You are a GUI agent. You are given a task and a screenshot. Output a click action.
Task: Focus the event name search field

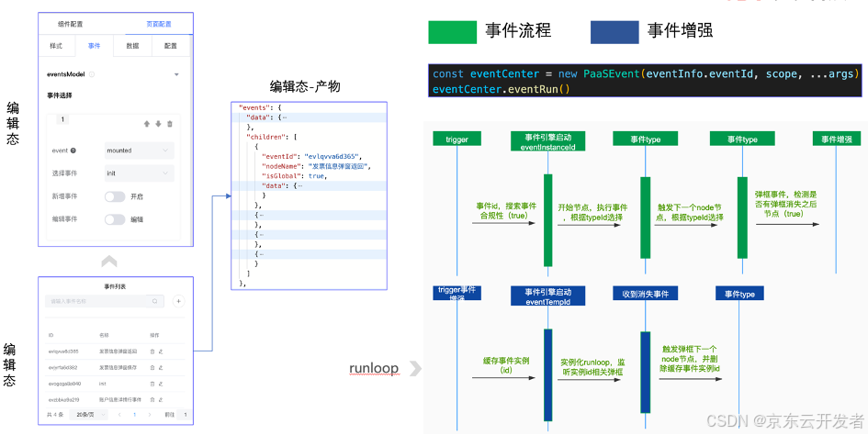point(96,301)
